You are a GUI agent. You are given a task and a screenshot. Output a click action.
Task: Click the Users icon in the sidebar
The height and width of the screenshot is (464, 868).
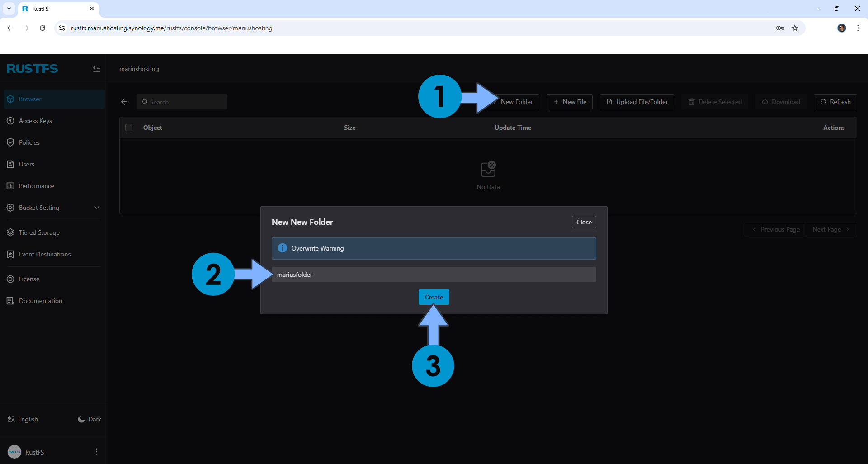click(10, 164)
